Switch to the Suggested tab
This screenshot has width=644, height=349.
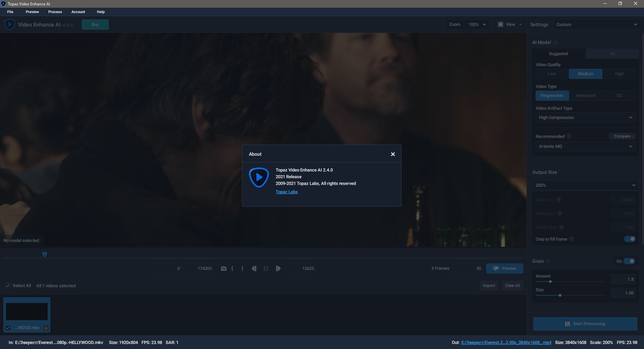click(x=558, y=54)
